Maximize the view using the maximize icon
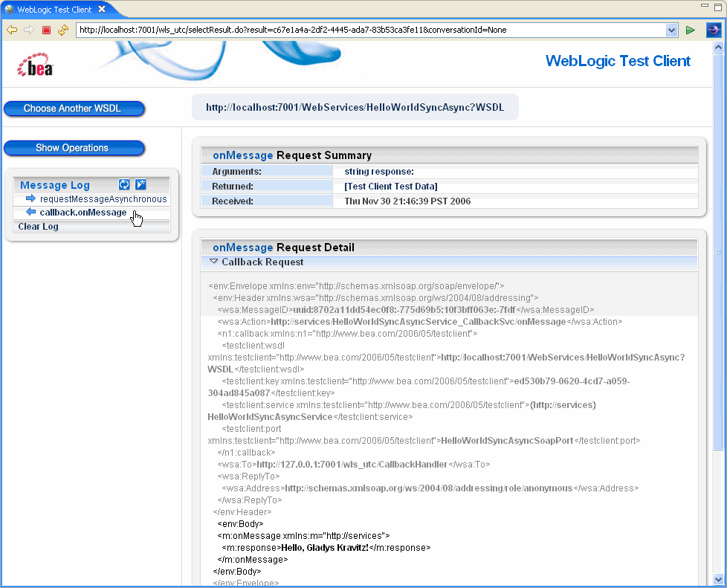This screenshot has height=588, width=727. (718, 7)
